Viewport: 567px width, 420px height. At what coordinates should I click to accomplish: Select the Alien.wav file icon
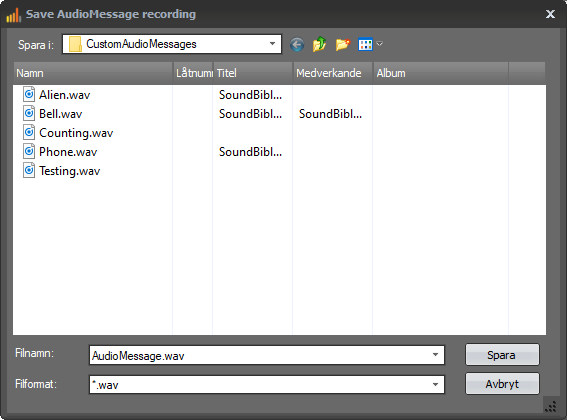click(x=29, y=94)
